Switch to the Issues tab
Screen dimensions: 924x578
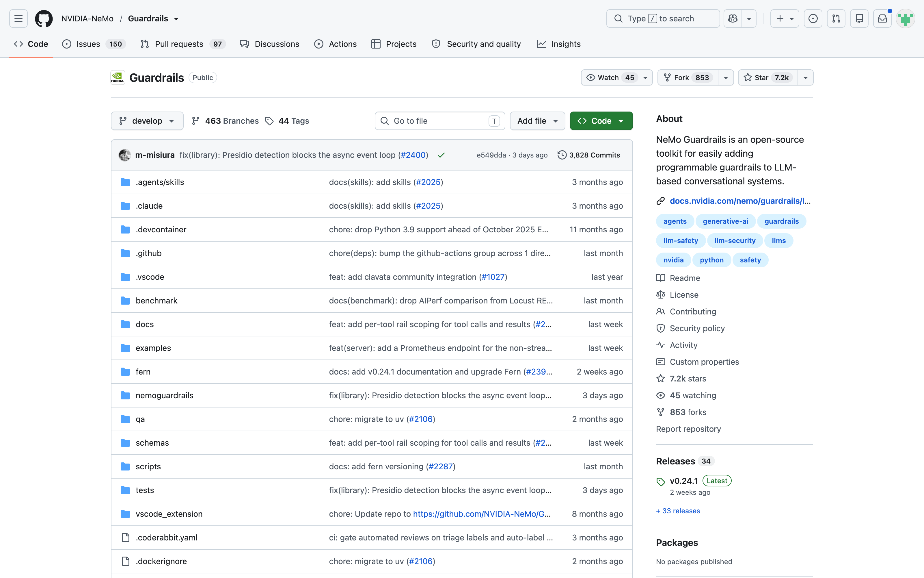[94, 44]
